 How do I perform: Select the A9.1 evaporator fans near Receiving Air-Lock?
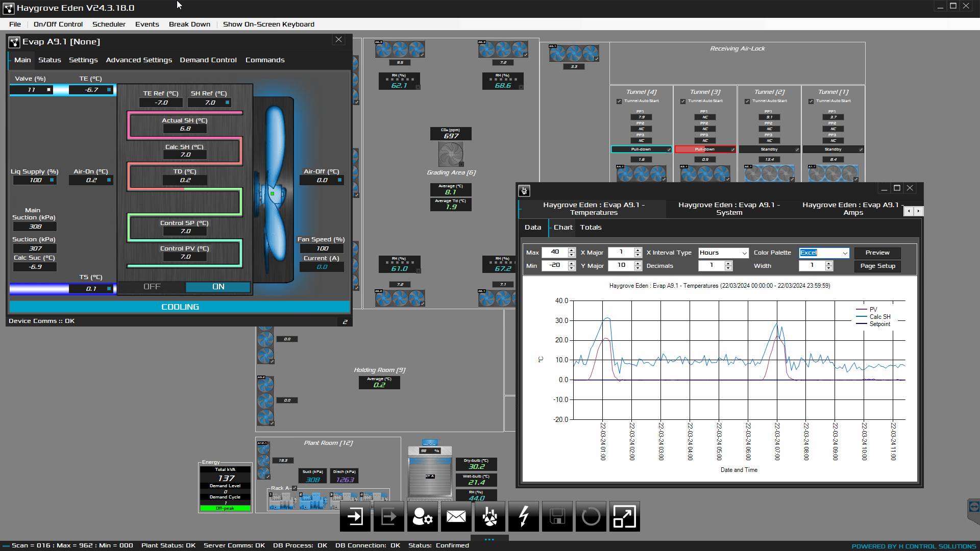(574, 53)
